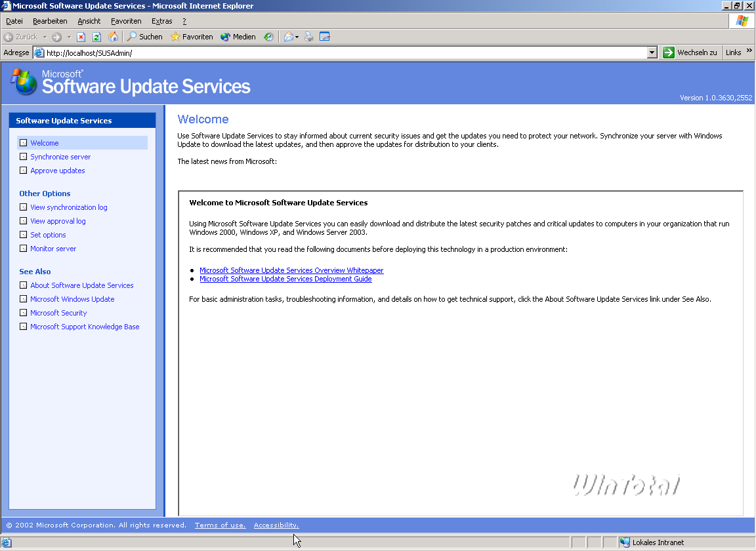
Task: Open the Overview Whitepaper link
Action: [x=291, y=270]
